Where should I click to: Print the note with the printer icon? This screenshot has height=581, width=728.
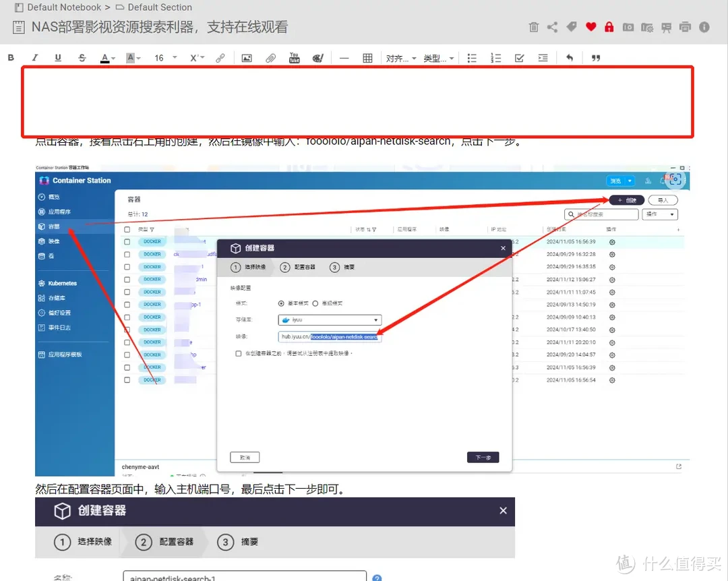[x=684, y=26]
